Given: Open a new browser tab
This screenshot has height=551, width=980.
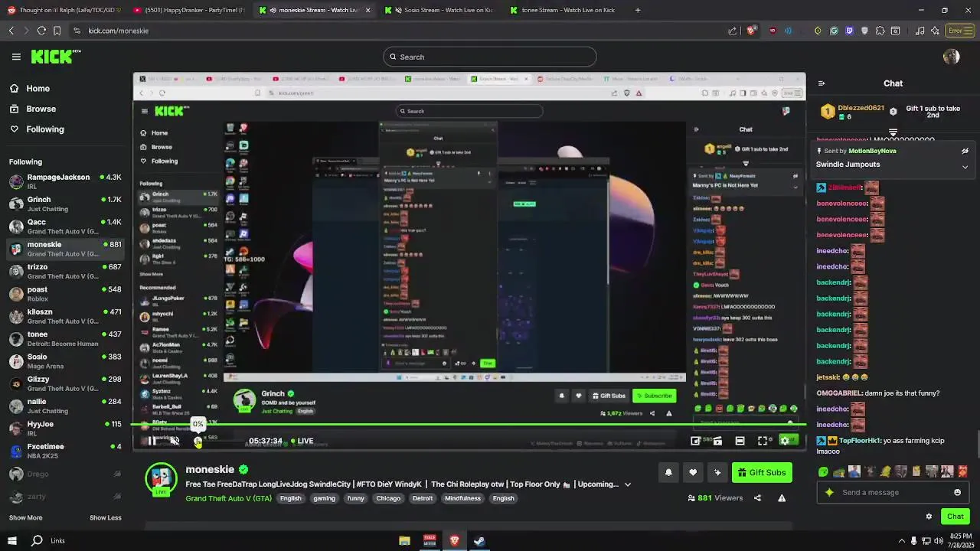Looking at the screenshot, I should [x=638, y=10].
